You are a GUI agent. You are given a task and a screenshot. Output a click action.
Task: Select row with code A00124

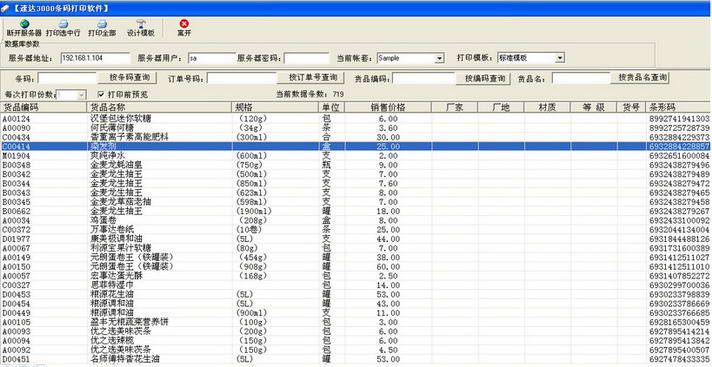(17, 119)
